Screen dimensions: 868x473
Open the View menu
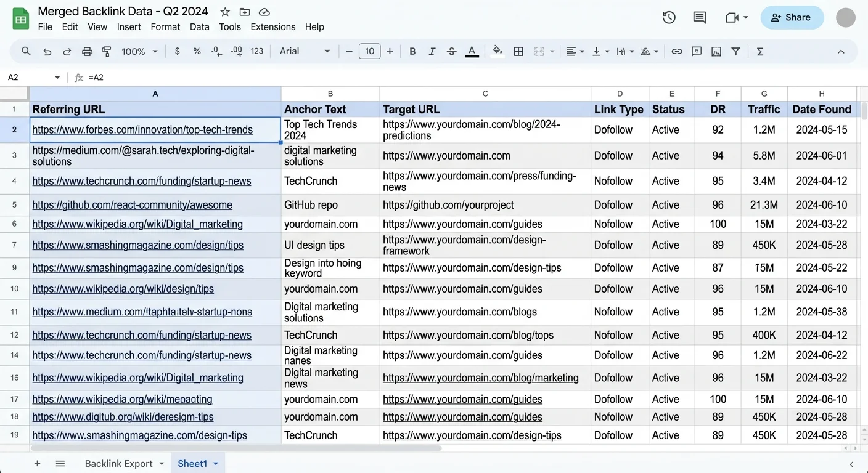click(97, 27)
